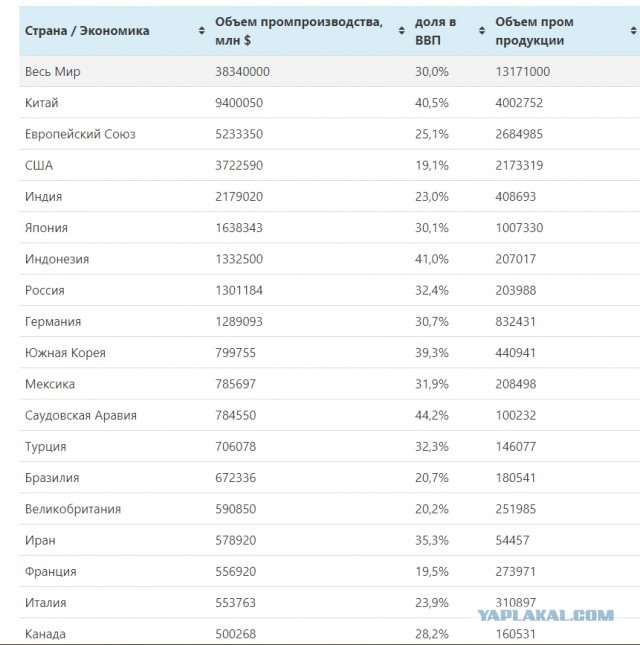This screenshot has width=640, height=645.
Task: Click Germany output value 832431
Action: click(x=516, y=322)
